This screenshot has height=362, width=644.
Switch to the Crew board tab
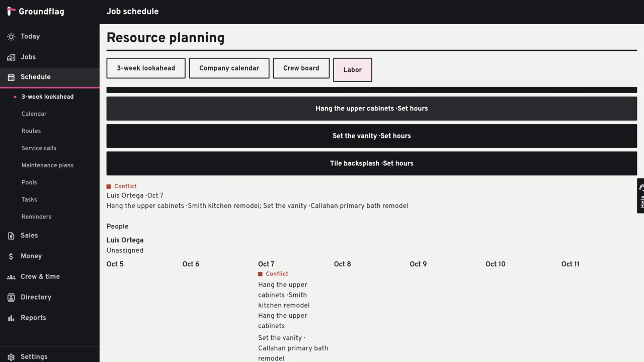[301, 68]
